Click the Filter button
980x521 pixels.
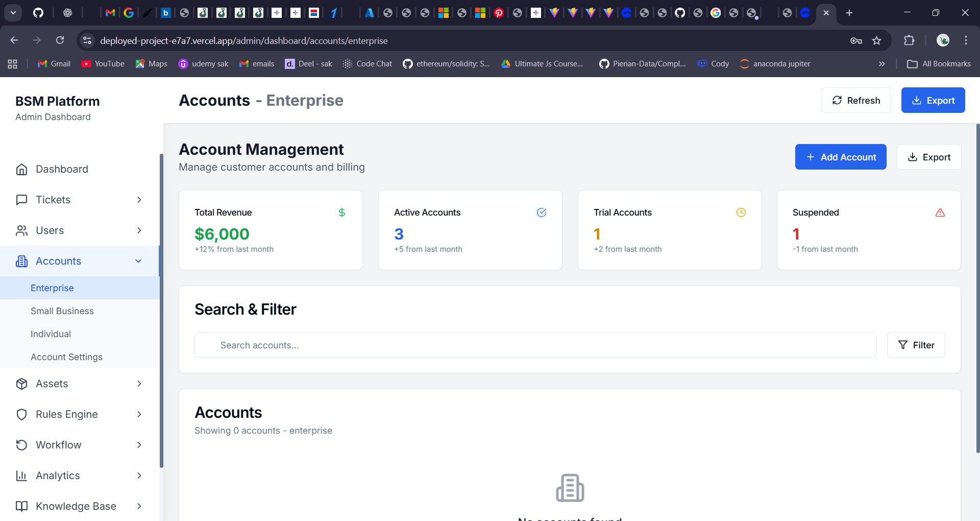click(916, 345)
